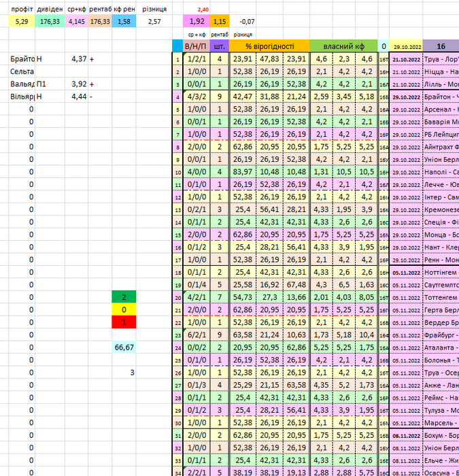Click the 2/2/1 cell in row 34
This screenshot has height=476, width=459.
click(x=197, y=473)
